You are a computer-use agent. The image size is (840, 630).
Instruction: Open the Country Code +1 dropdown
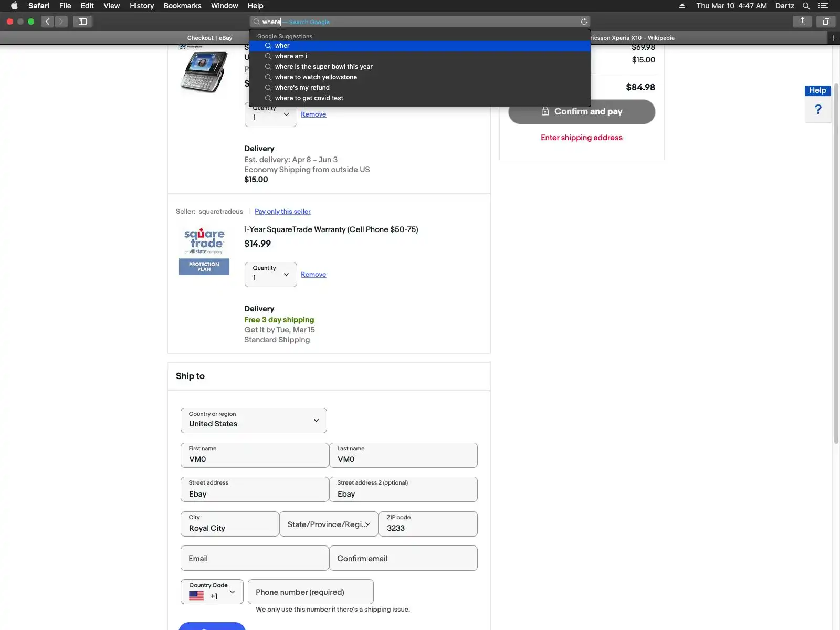(212, 592)
